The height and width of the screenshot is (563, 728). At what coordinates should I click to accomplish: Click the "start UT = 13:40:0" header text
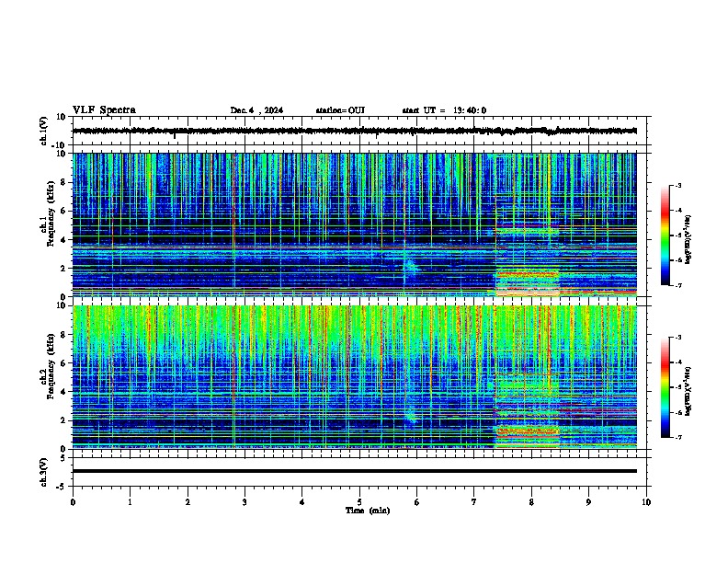pyautogui.click(x=444, y=110)
